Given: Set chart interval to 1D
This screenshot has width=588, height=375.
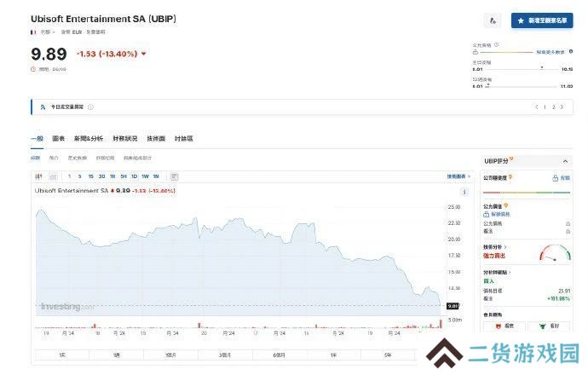Looking at the screenshot, I should coord(135,176).
